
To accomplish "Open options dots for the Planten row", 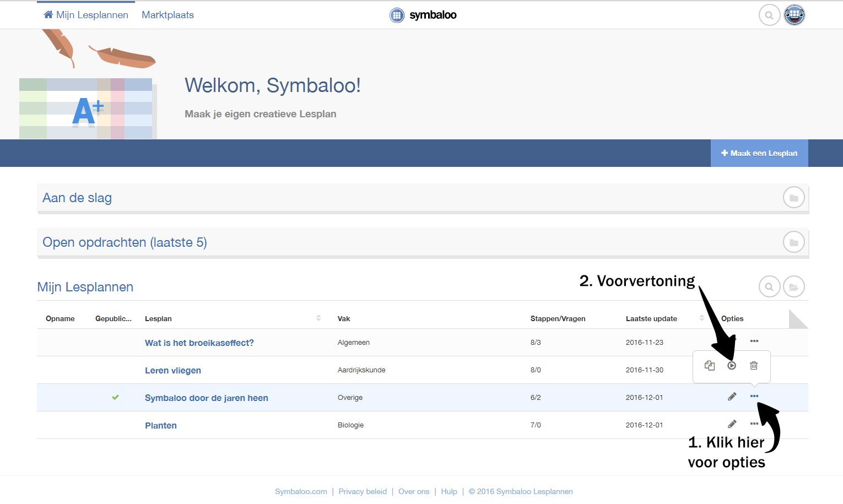I will (753, 424).
